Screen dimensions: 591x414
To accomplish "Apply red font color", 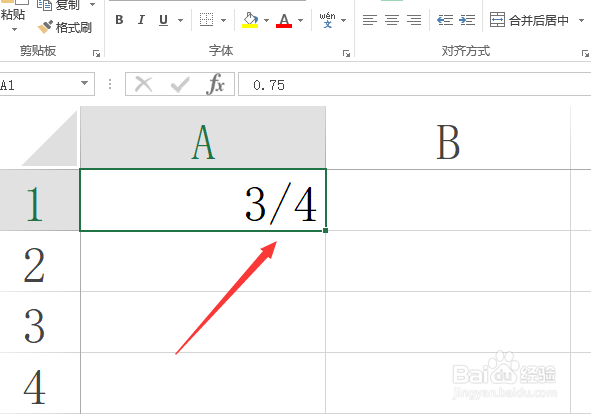I will coord(284,20).
